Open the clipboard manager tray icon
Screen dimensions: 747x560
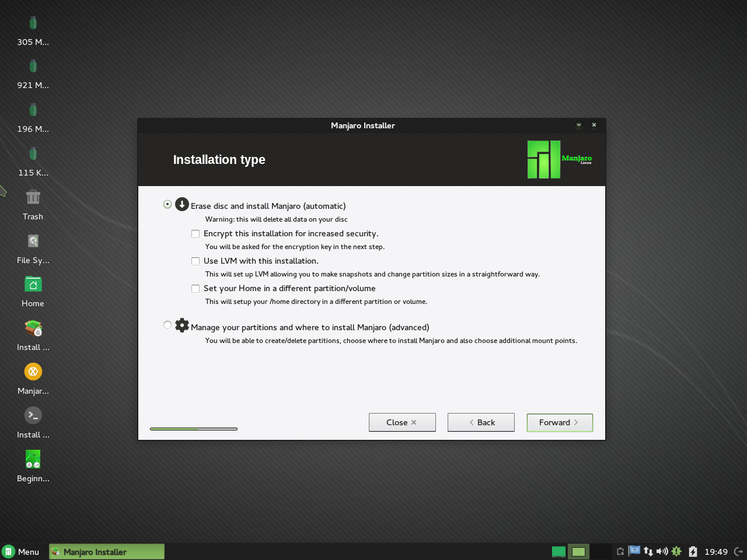click(620, 551)
